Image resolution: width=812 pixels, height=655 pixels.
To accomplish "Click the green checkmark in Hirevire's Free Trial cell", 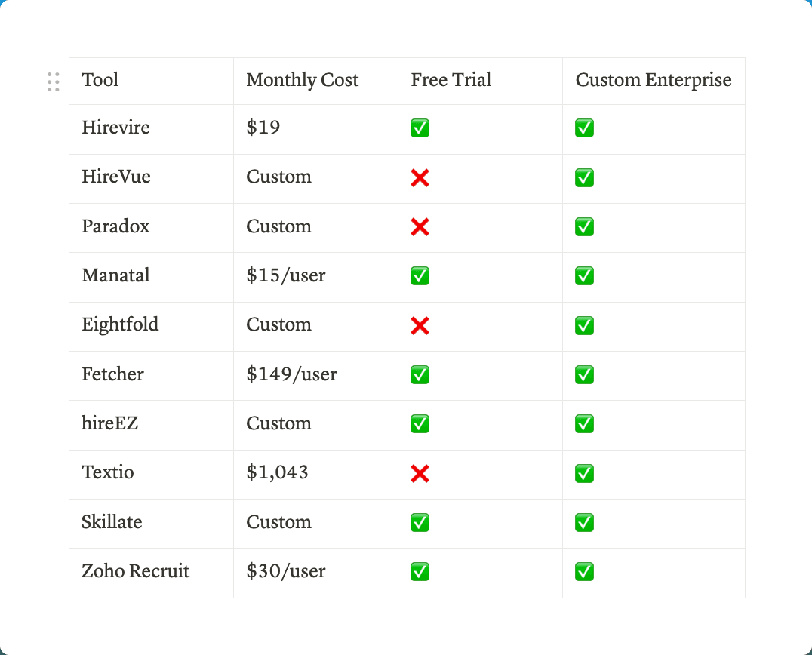I will 420,128.
